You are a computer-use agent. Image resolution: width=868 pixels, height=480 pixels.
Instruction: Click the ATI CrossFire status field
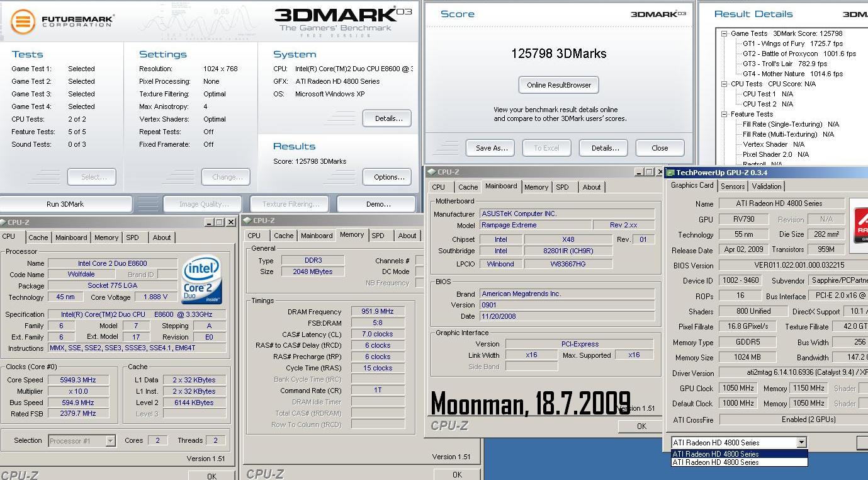[793, 419]
